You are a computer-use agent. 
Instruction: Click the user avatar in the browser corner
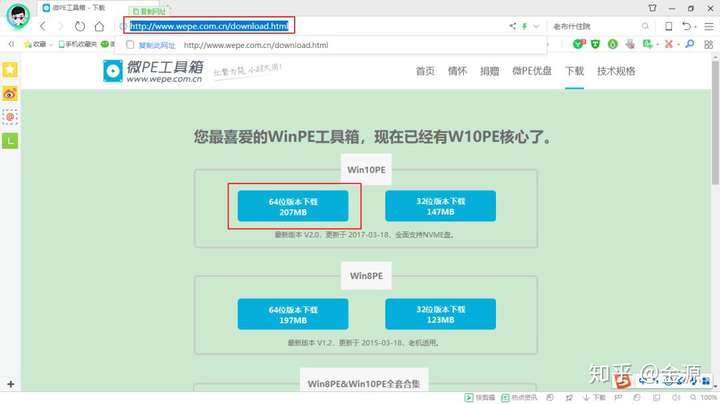click(x=18, y=15)
